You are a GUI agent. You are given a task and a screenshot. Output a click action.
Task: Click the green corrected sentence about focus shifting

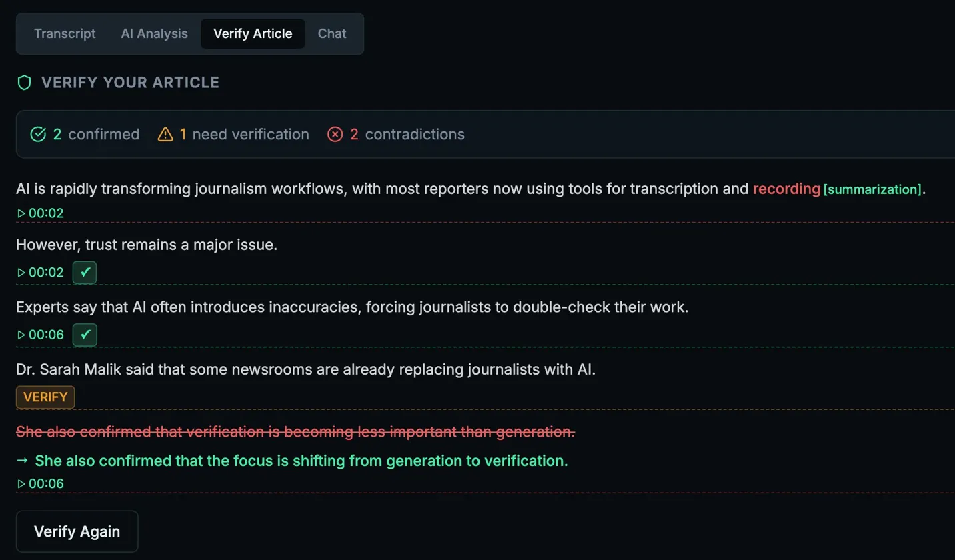tap(301, 461)
